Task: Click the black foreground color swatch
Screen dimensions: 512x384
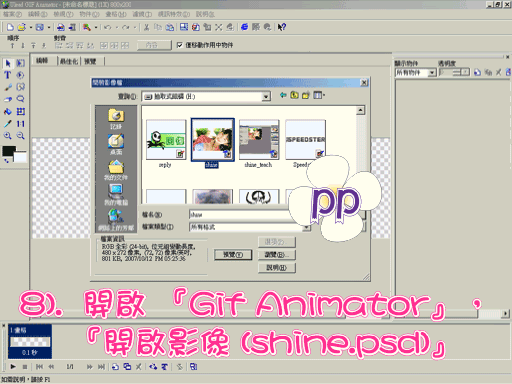Action: (9, 151)
